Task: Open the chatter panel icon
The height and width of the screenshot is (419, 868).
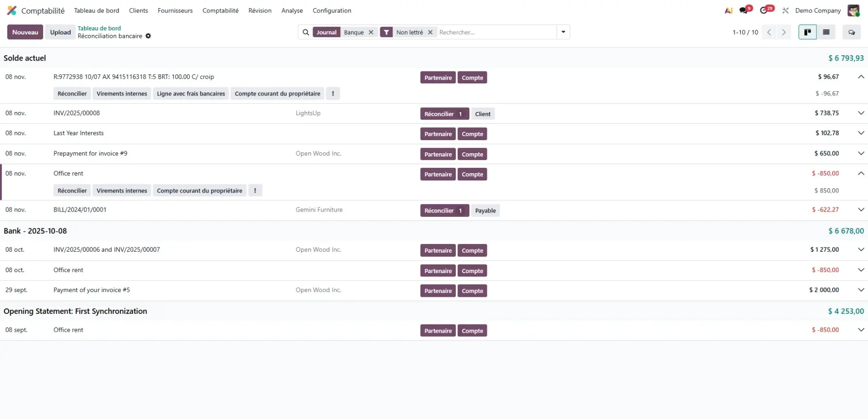Action: [851, 32]
